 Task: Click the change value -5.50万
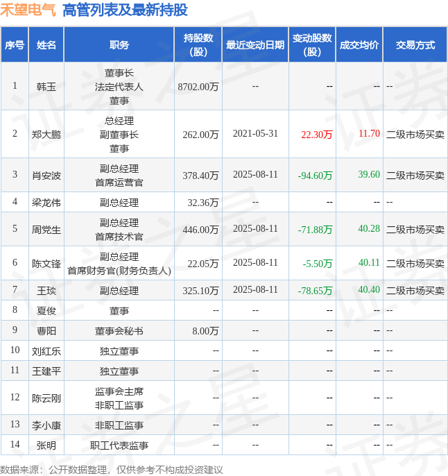(318, 264)
